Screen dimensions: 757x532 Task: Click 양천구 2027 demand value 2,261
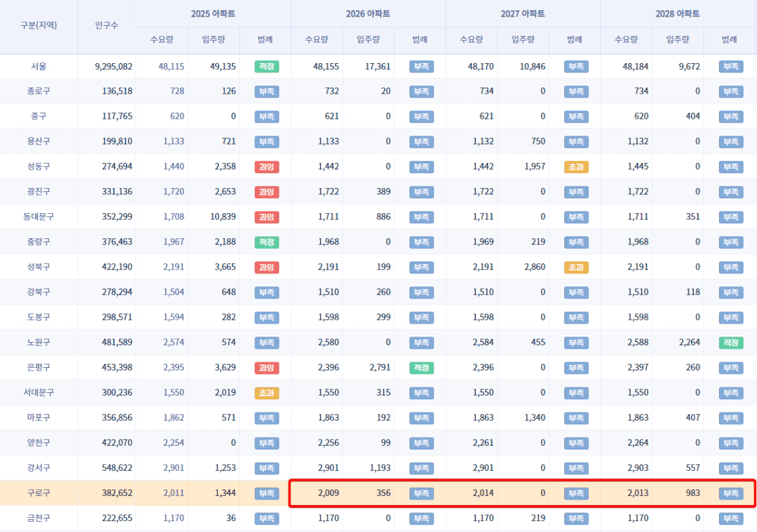(483, 442)
